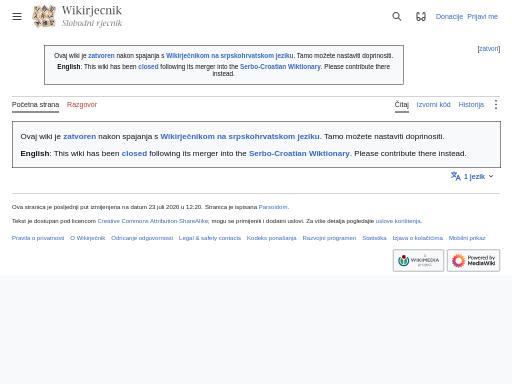Click the Prijavi me login link
Viewport: 512px width, 384px height.
tap(482, 17)
